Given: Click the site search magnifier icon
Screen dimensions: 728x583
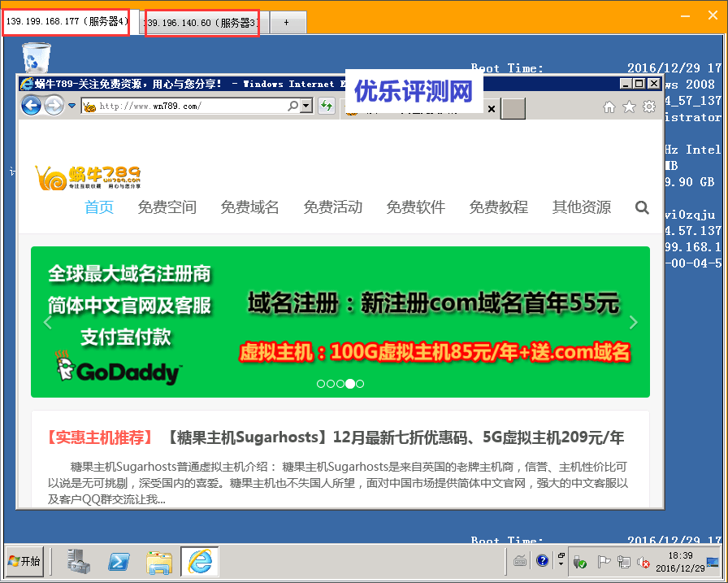Looking at the screenshot, I should [x=642, y=207].
